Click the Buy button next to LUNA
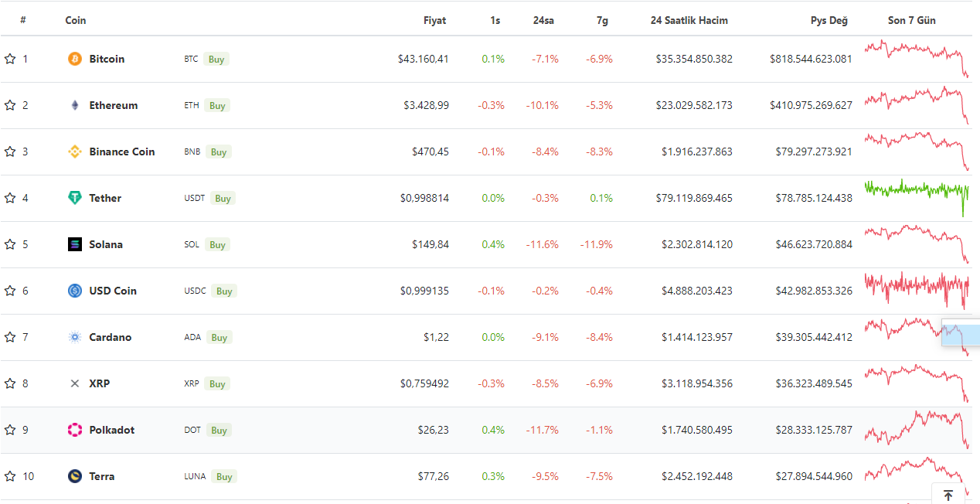Viewport: 980px width, 504px height. coord(224,476)
